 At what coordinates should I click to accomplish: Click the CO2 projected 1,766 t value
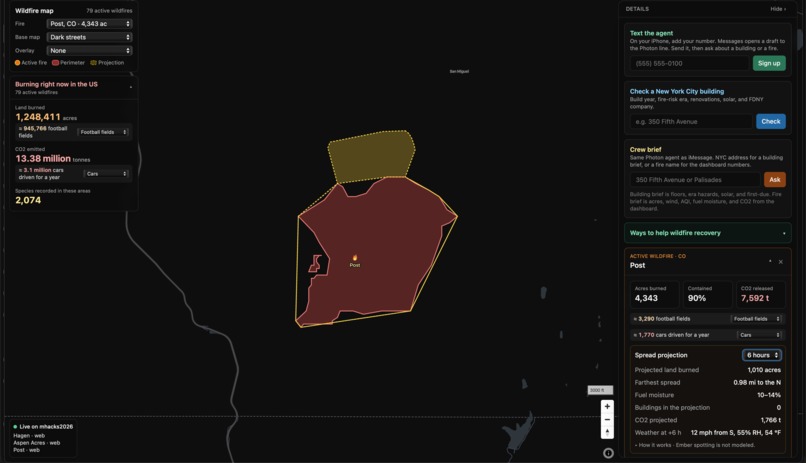(x=771, y=420)
